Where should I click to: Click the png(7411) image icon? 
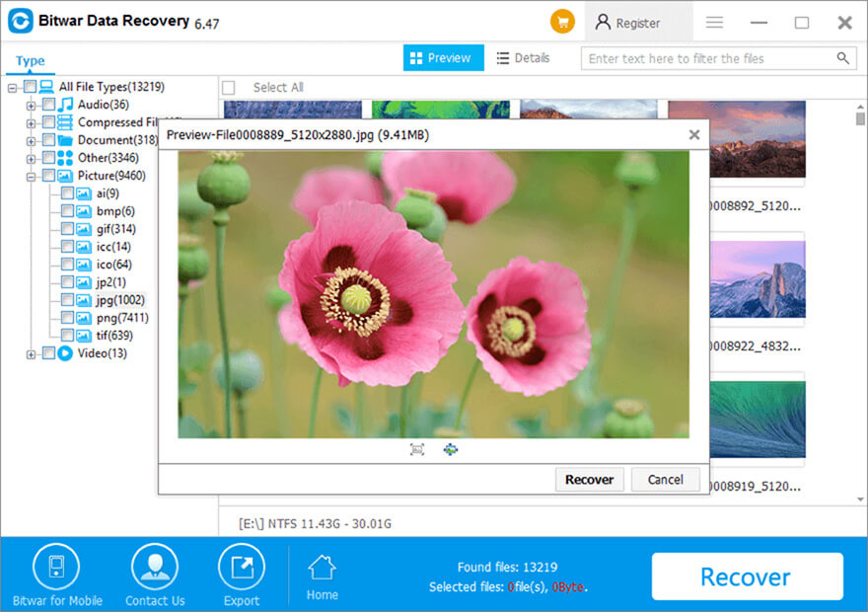84,318
